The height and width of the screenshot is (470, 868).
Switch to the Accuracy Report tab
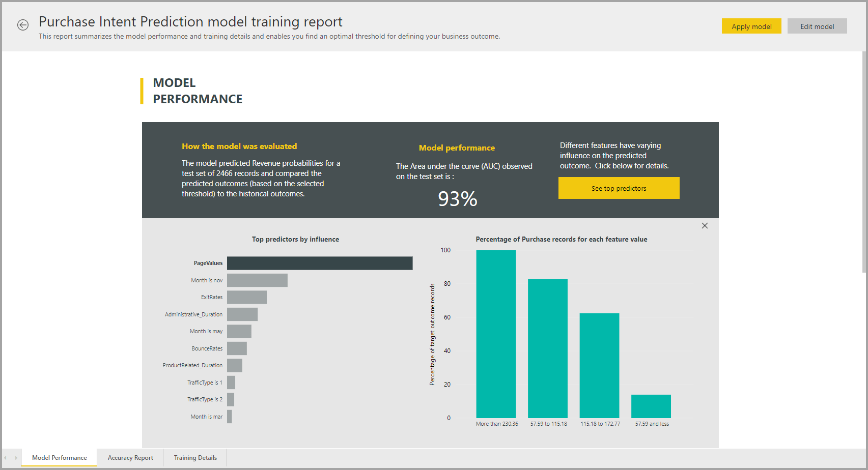130,457
